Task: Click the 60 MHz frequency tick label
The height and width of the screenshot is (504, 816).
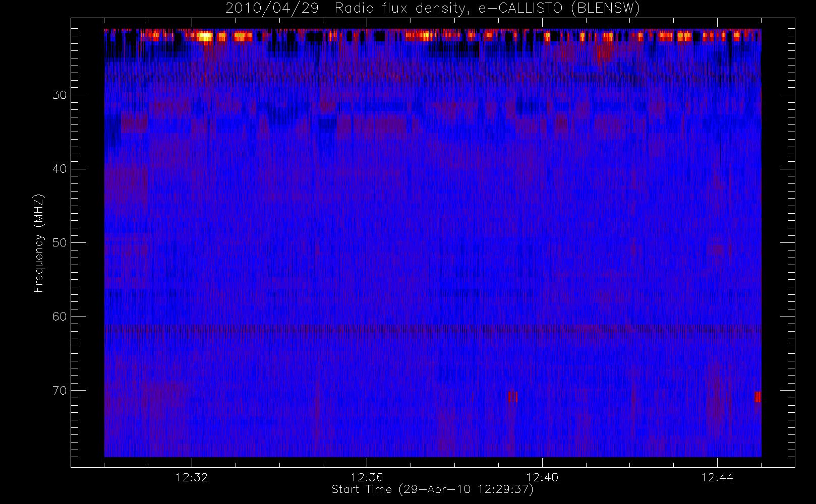Action: click(60, 317)
